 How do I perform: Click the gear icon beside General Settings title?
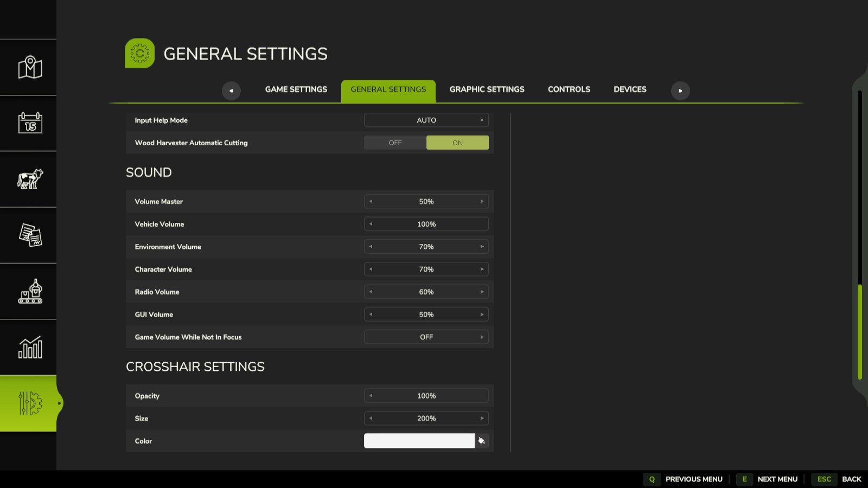pyautogui.click(x=140, y=53)
